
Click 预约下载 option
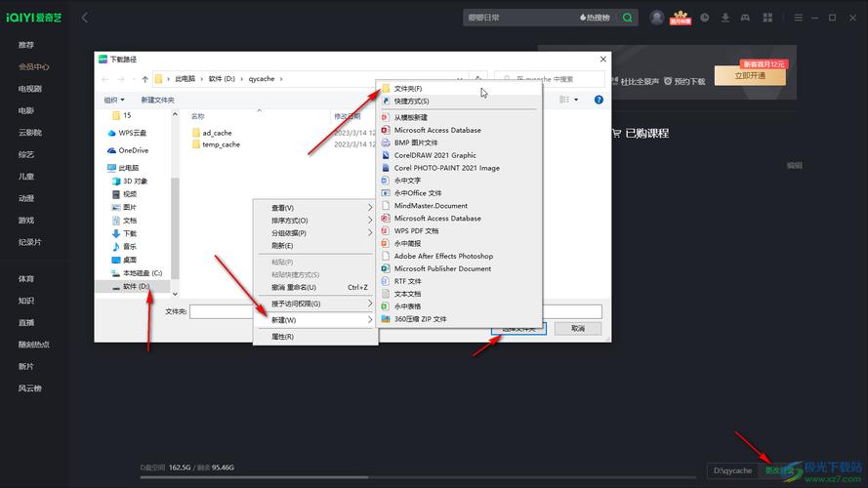point(684,81)
